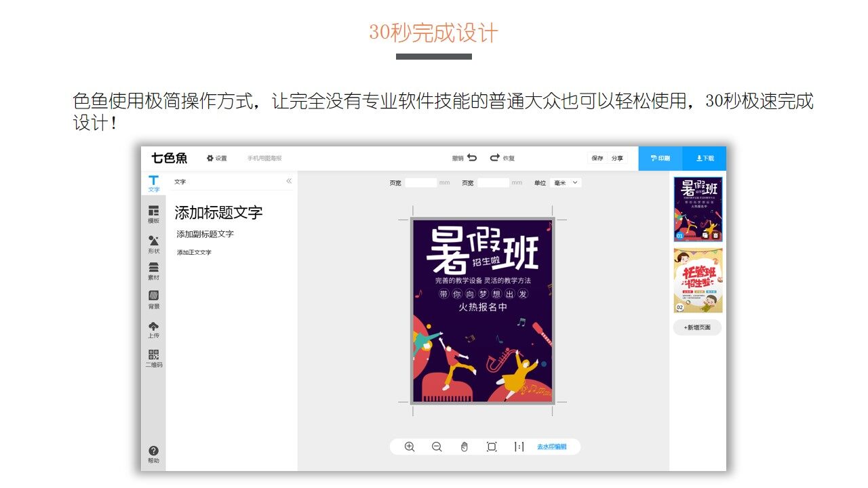Viewport: 868px width, 488px height.
Task: Open the 素材 materials panel
Action: (154, 271)
